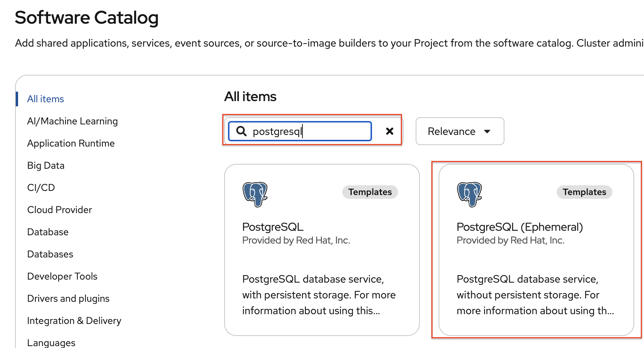Viewport: 644px width, 348px height.
Task: Click the magnifying glass search icon
Action: coord(241,131)
